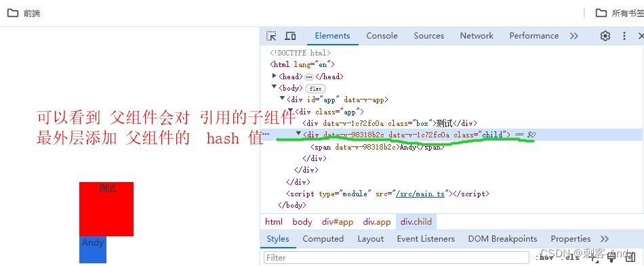This screenshot has width=644, height=266.
Task: Collapse the body element node
Action: [275, 87]
